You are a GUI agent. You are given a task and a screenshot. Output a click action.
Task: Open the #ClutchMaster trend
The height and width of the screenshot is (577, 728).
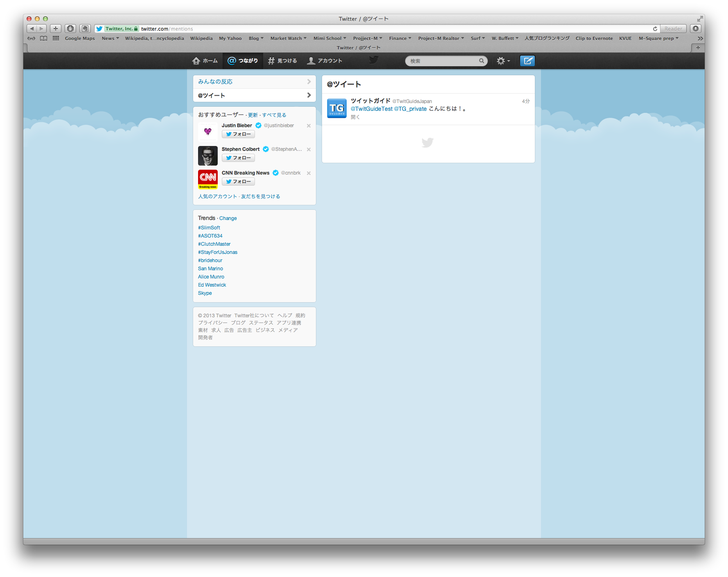point(214,244)
